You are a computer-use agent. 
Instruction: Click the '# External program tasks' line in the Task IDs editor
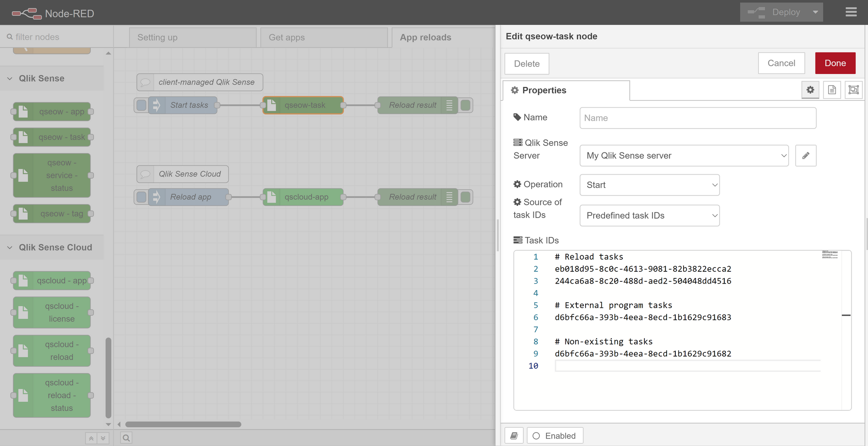click(613, 305)
